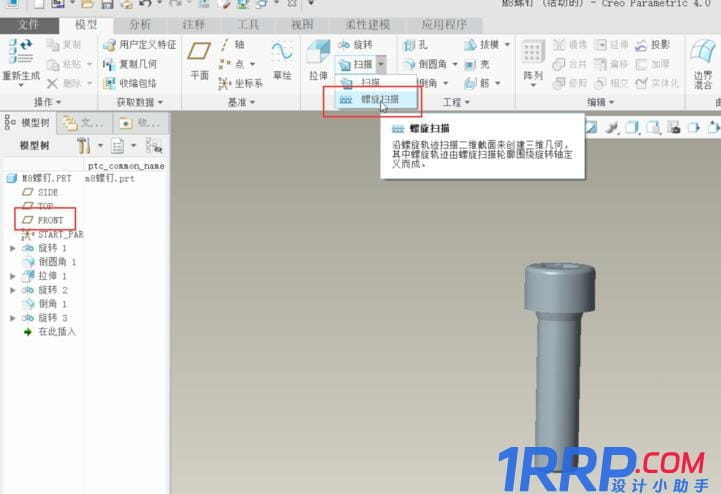Select 在此插入 in the model tree
The height and width of the screenshot is (494, 721).
56,332
